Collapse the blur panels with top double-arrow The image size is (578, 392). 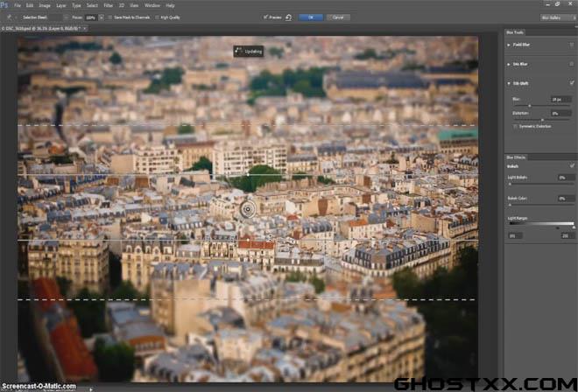(x=575, y=26)
